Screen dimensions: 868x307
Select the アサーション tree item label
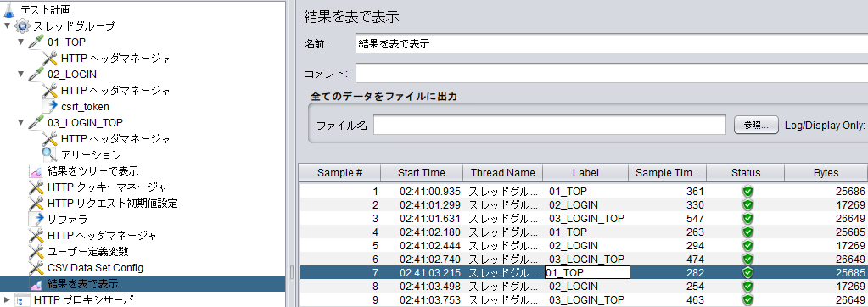[x=91, y=154]
